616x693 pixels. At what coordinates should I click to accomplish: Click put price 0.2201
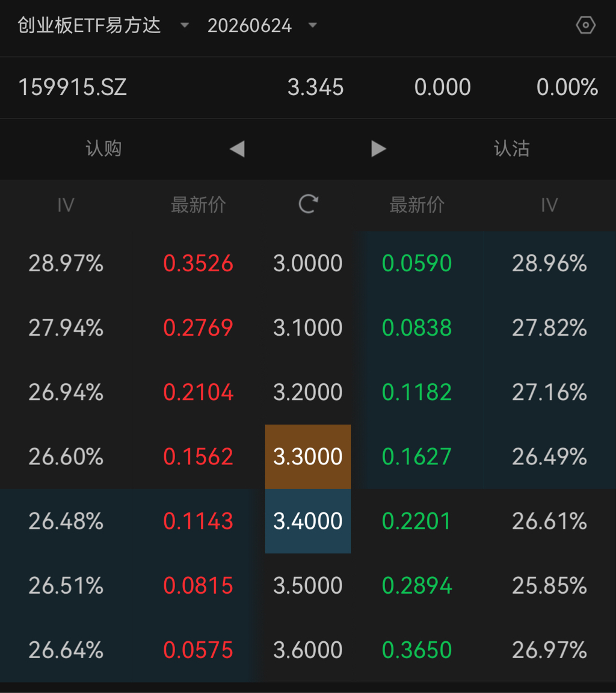pos(417,521)
